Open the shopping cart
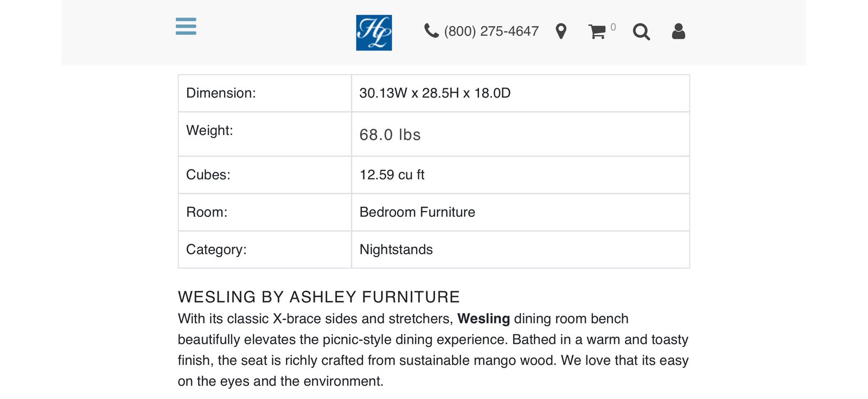Screen dimensions: 868x399 pos(597,31)
